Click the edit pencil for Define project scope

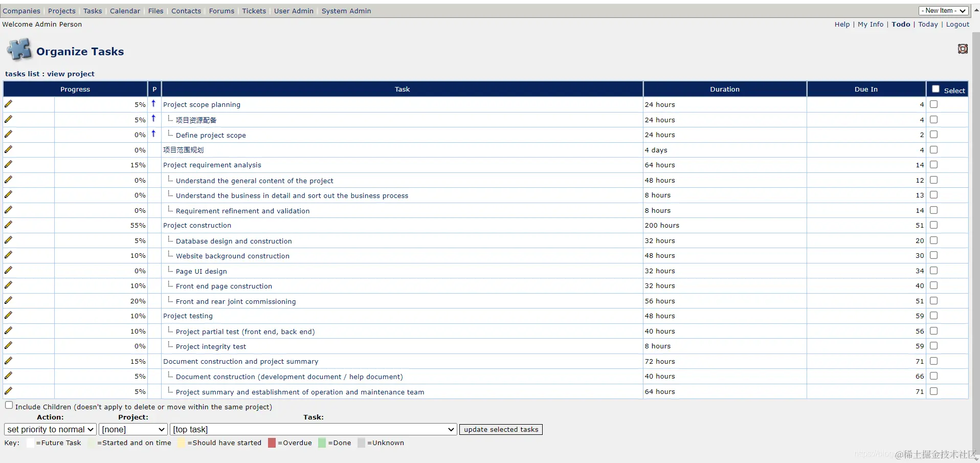(x=8, y=134)
